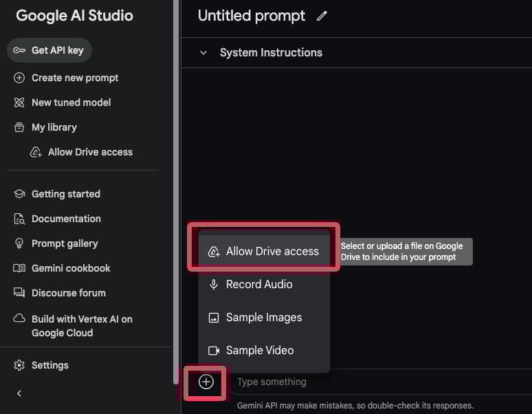
Task: Open My library in the sidebar
Action: tap(54, 127)
